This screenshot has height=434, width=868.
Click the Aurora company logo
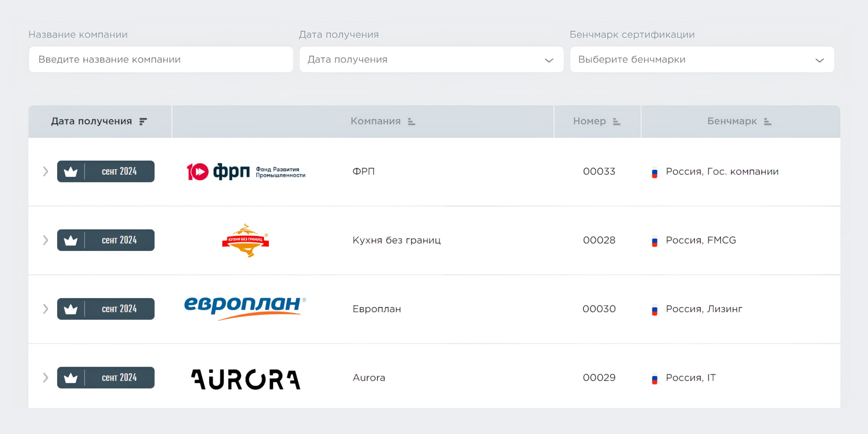[245, 377]
